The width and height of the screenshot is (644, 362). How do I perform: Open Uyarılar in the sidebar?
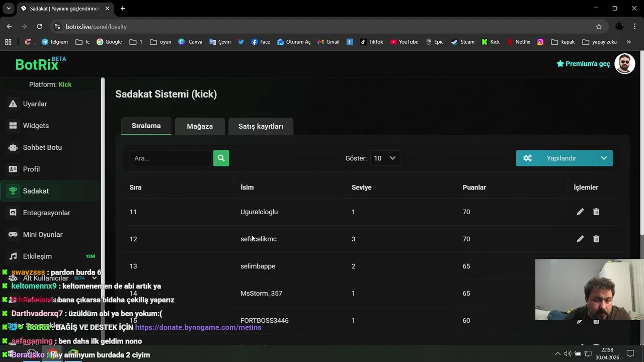click(x=35, y=104)
